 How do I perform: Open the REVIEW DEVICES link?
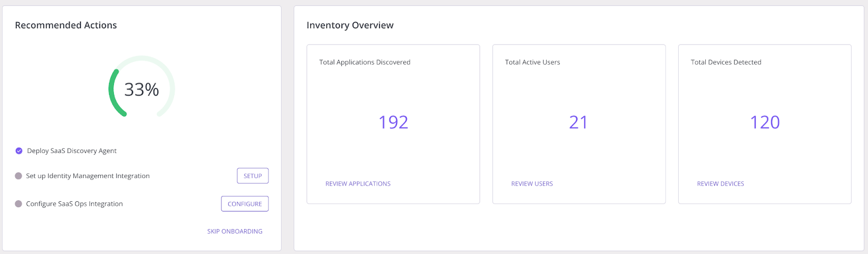(x=720, y=184)
